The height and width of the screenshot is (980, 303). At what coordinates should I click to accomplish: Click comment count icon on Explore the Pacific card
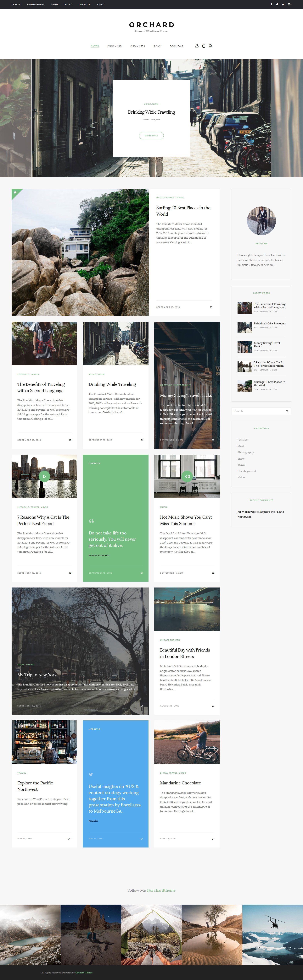[x=69, y=838]
